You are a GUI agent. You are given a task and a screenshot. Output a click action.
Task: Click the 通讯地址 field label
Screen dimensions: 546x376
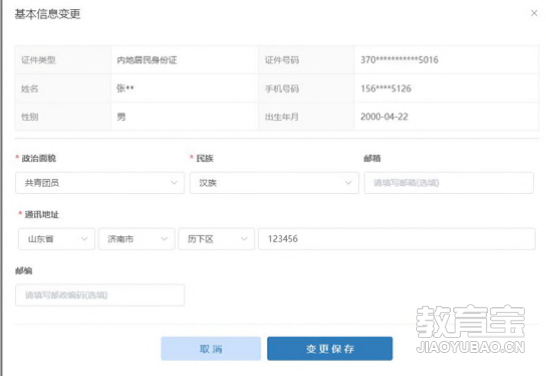click(41, 214)
